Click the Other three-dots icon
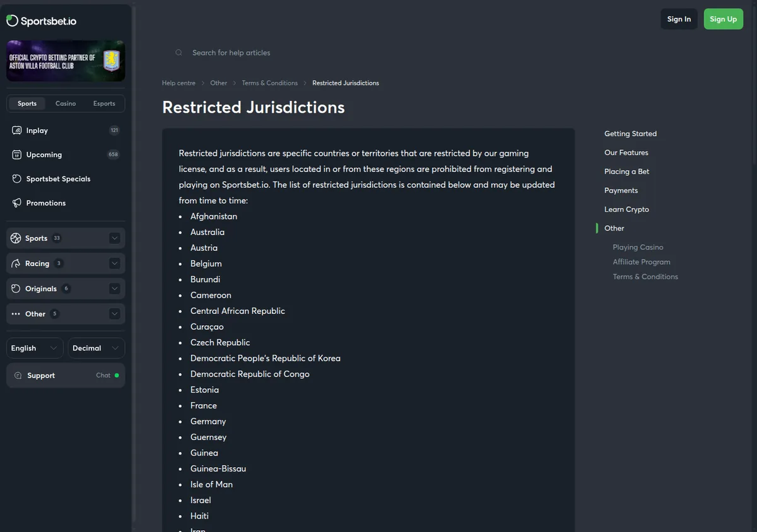 click(16, 314)
